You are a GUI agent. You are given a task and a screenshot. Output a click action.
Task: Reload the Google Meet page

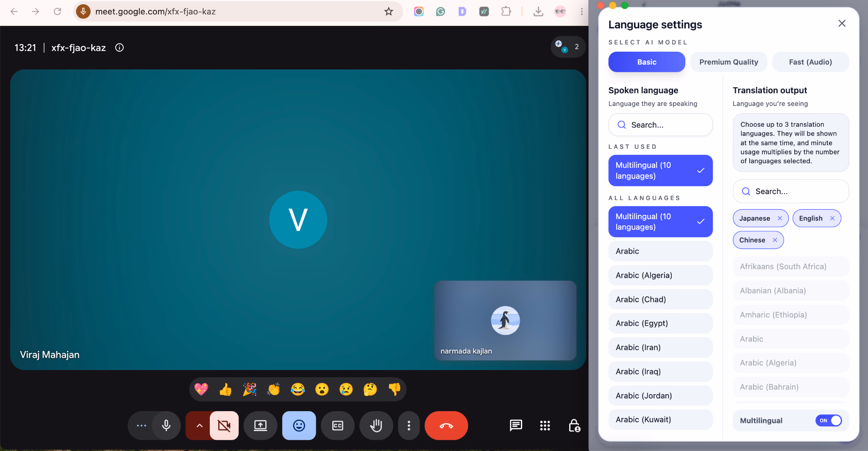pos(57,11)
